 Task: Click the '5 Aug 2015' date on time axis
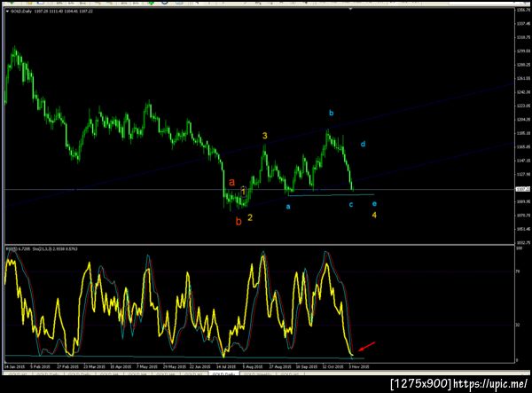click(x=253, y=367)
